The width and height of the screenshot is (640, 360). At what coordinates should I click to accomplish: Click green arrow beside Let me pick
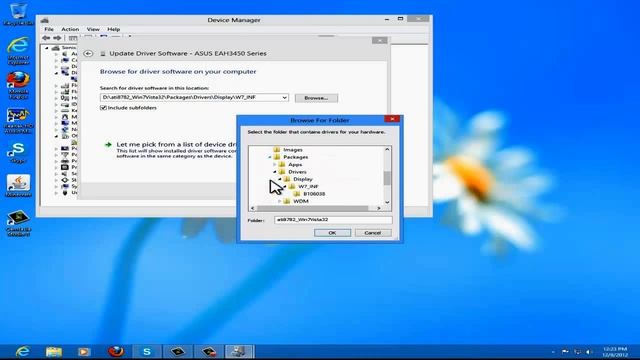108,144
